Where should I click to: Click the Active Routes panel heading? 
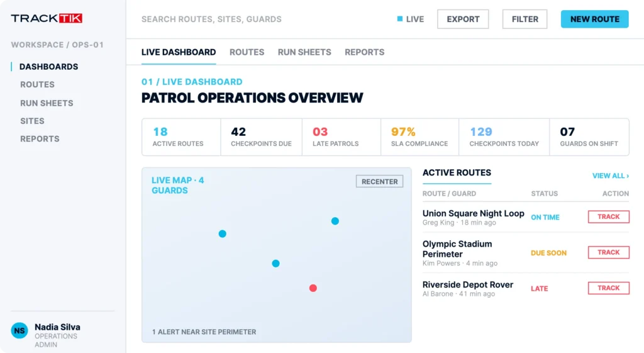coord(457,172)
